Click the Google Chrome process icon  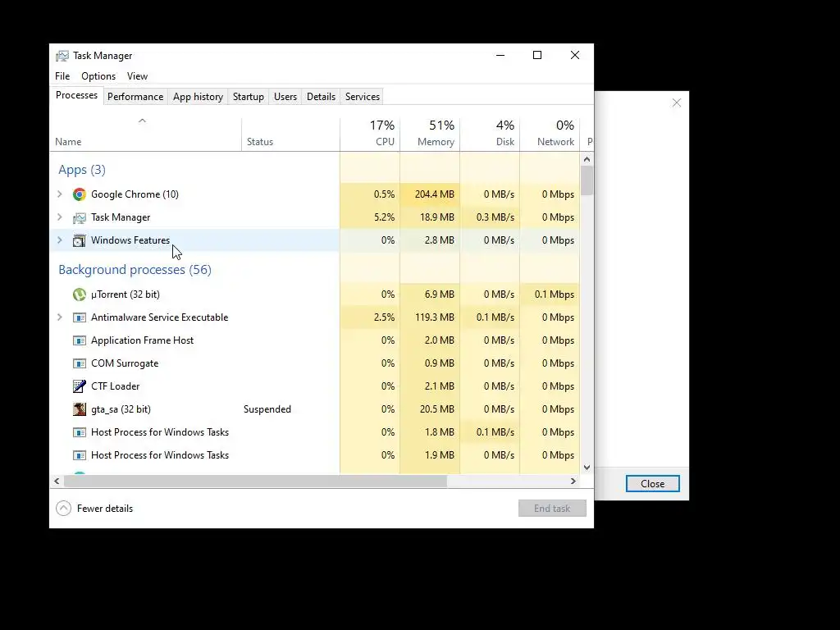pyautogui.click(x=80, y=194)
